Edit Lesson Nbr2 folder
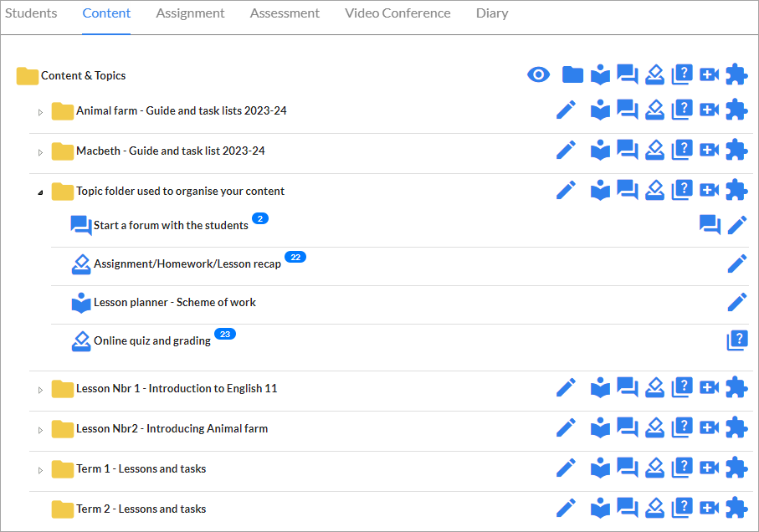759x532 pixels. pos(566,428)
